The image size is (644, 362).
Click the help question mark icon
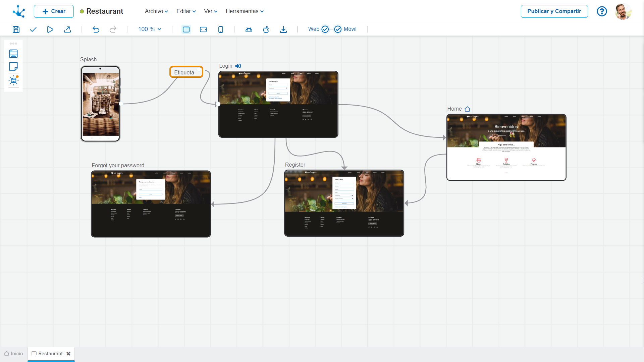(602, 11)
